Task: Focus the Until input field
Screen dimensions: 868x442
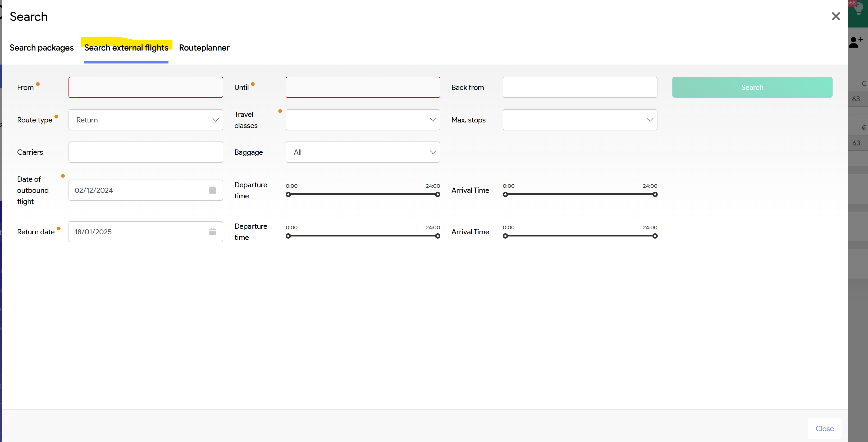Action: click(x=363, y=87)
